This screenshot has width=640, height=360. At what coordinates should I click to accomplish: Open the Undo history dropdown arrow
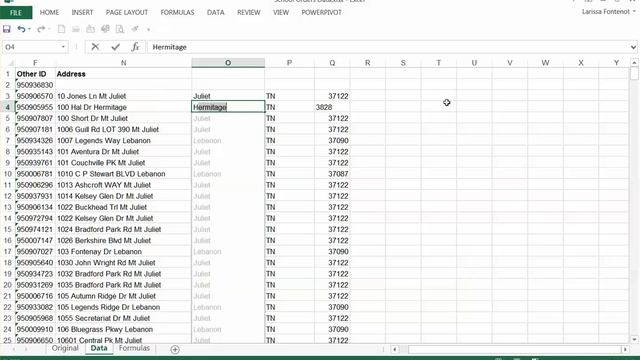click(29, 29)
